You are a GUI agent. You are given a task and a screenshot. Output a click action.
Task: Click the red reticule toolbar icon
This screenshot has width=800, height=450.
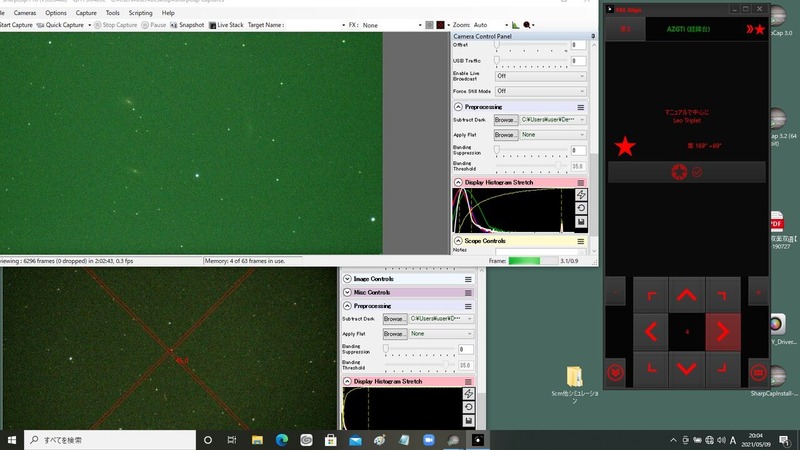pos(440,25)
